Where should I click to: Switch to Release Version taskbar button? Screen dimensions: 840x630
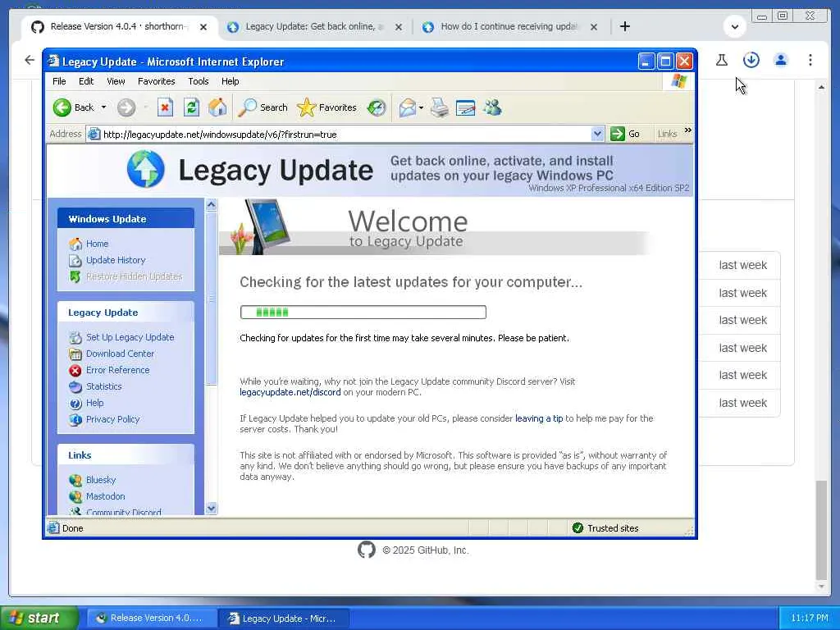(152, 619)
